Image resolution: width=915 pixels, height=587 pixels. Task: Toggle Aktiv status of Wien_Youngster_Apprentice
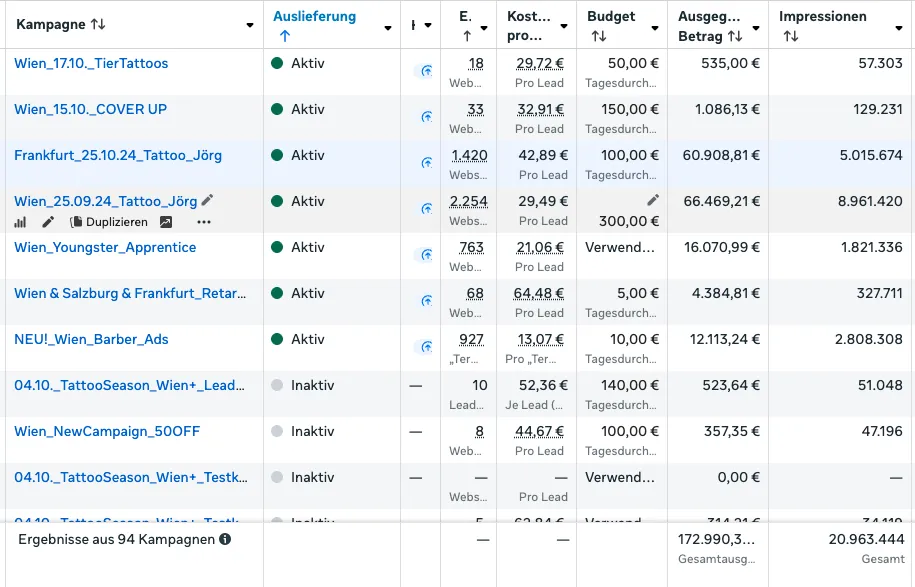[277, 248]
